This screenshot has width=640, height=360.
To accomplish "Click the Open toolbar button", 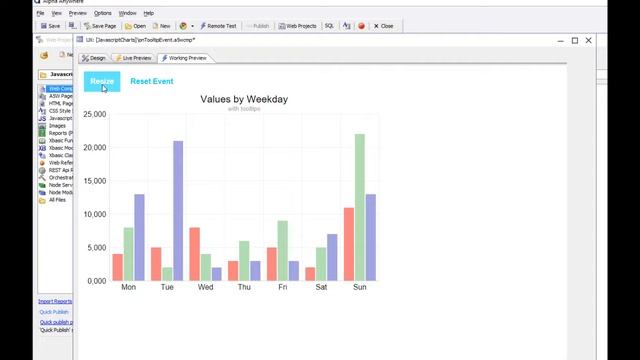I will [x=135, y=26].
